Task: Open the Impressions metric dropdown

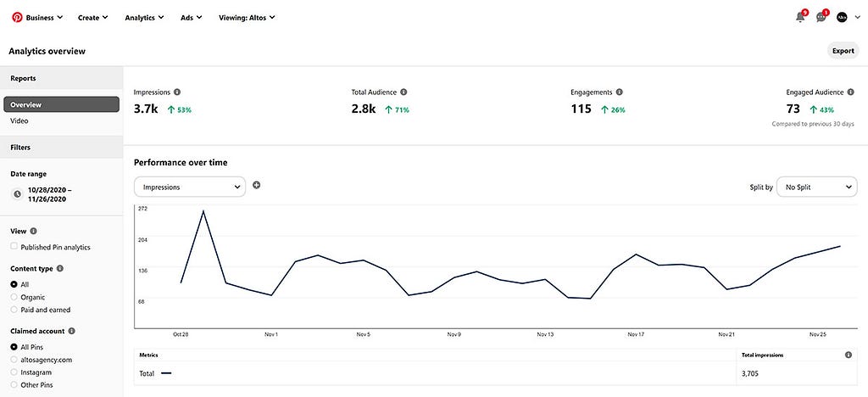Action: 190,187
